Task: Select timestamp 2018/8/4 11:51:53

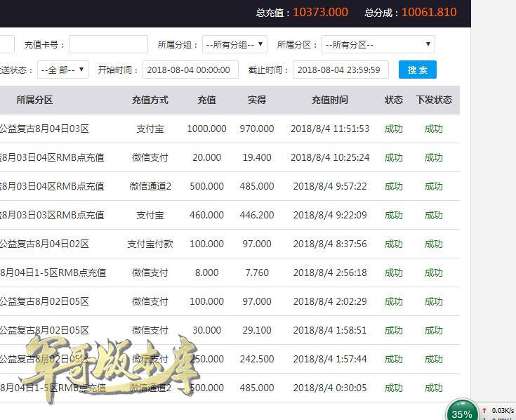Action: (330, 129)
